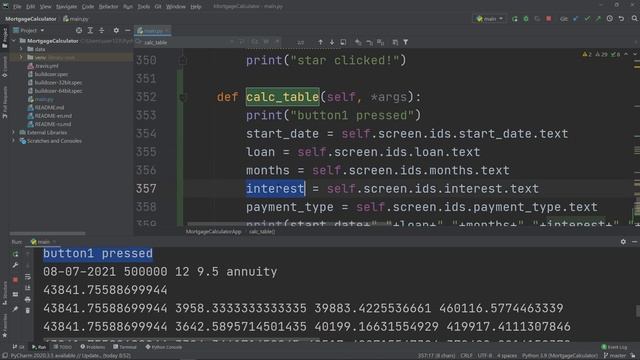Click main.py in the navigation breadcrumb
Image resolution: width=640 pixels, height=360 pixels.
[x=76, y=19]
